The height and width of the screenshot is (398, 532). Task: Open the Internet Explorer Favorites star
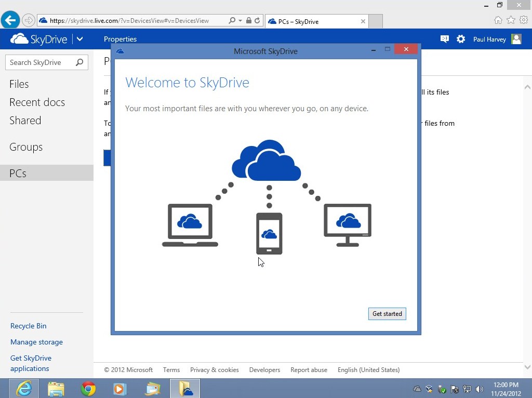[x=511, y=20]
